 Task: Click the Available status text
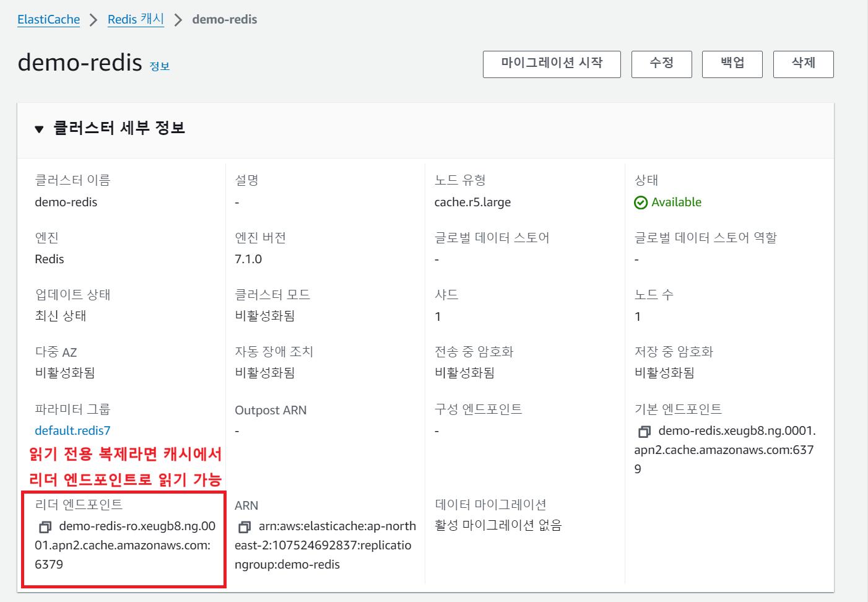pyautogui.click(x=676, y=203)
